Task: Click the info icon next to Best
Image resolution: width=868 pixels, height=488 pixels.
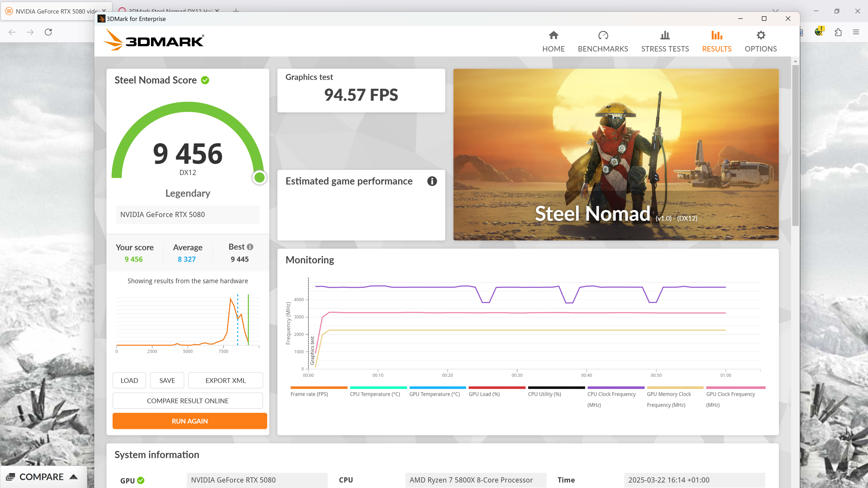Action: [250, 247]
